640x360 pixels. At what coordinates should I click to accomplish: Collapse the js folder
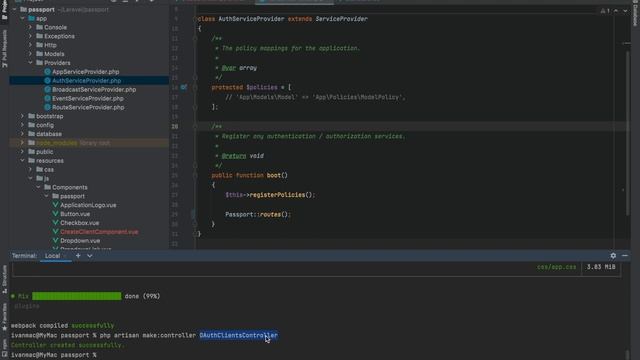click(31, 178)
